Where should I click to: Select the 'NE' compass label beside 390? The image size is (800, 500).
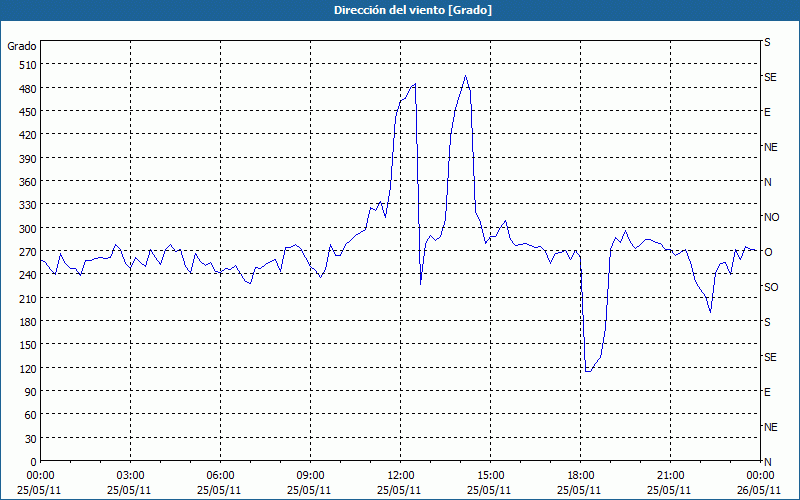[x=771, y=147]
